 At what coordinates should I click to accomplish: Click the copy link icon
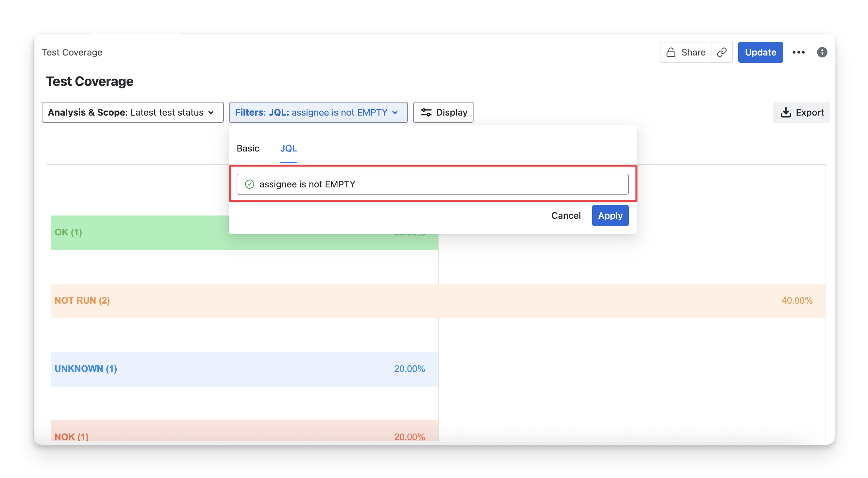tap(721, 52)
